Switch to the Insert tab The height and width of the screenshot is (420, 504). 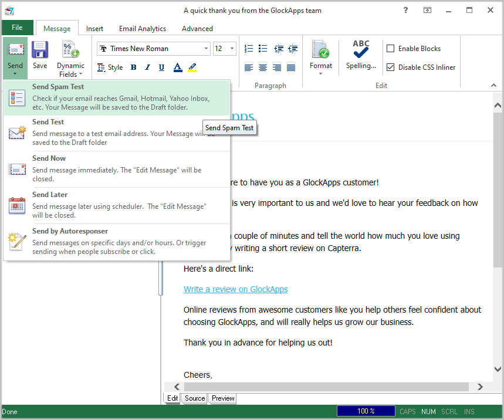[x=94, y=29]
